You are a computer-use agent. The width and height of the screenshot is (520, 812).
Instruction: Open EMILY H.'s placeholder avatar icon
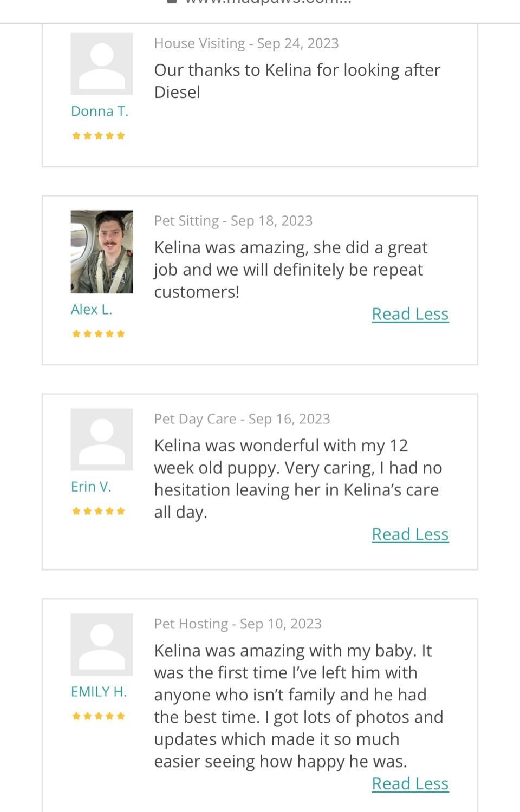(x=102, y=644)
